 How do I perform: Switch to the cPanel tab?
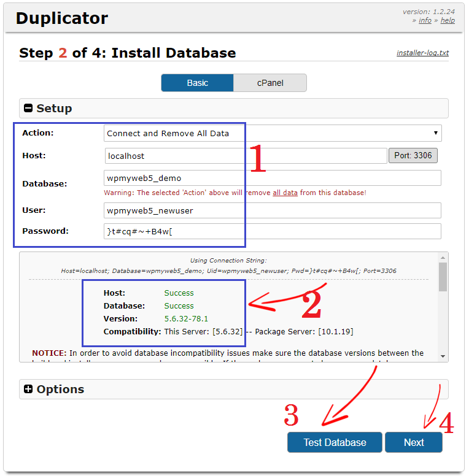point(269,83)
